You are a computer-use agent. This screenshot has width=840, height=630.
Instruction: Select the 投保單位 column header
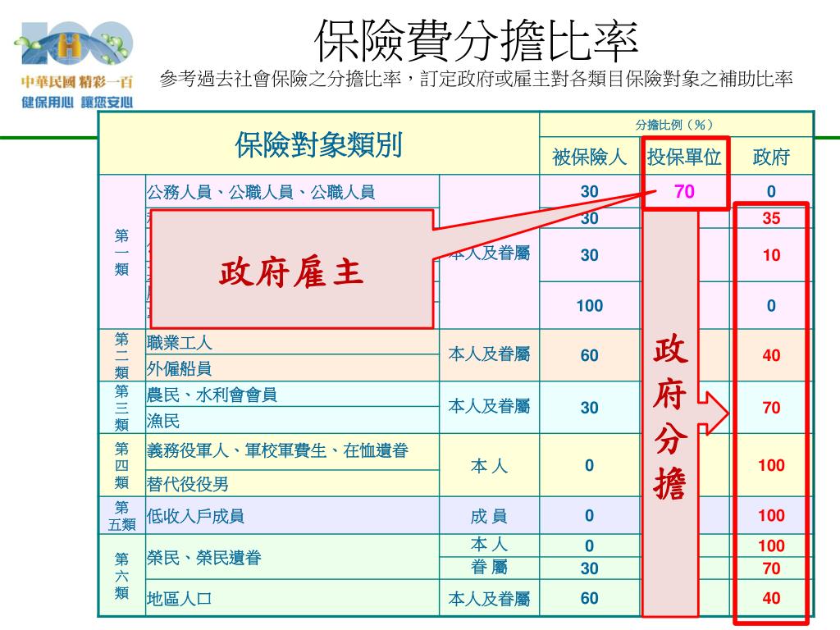click(684, 157)
